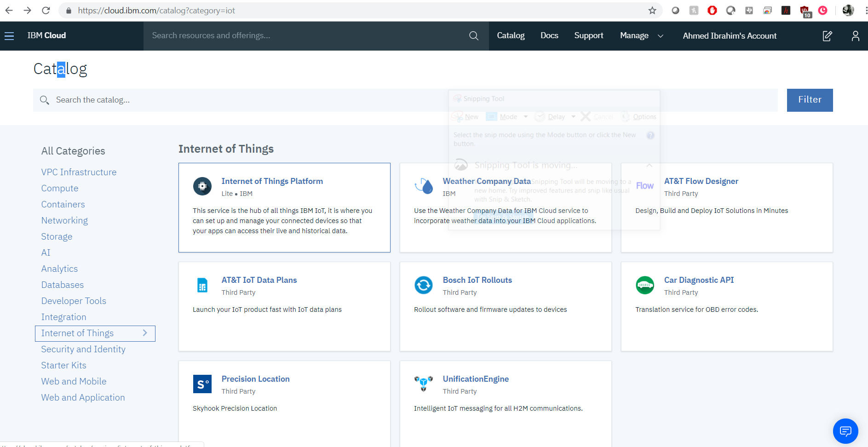The width and height of the screenshot is (868, 447).
Task: Open Ahmed Ibrahim's Account switcher
Action: click(x=730, y=36)
